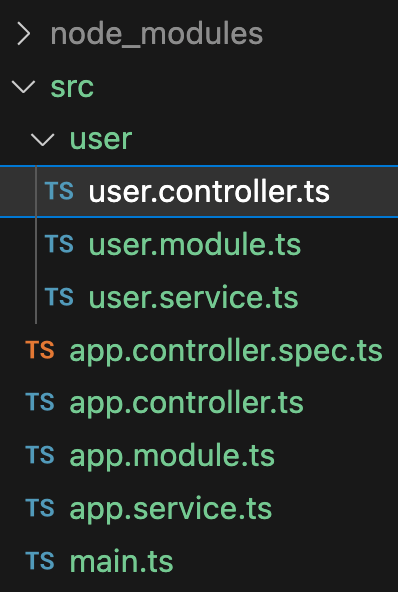
Task: Click the TS icon next to user.module.ts
Action: click(59, 244)
